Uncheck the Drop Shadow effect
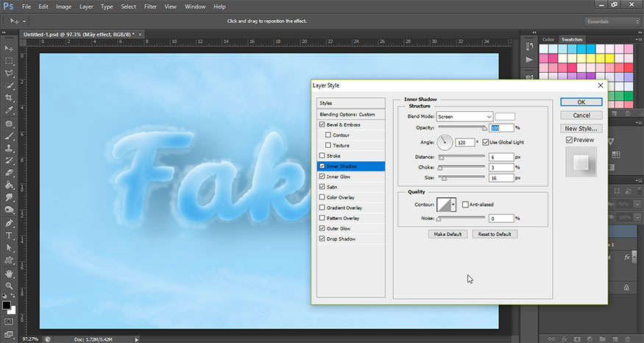 coord(322,238)
